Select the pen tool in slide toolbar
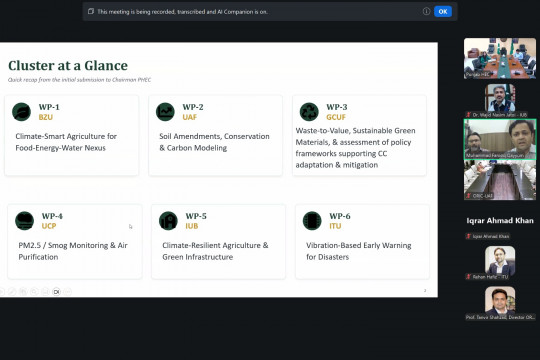540x360 pixels. pos(12,292)
